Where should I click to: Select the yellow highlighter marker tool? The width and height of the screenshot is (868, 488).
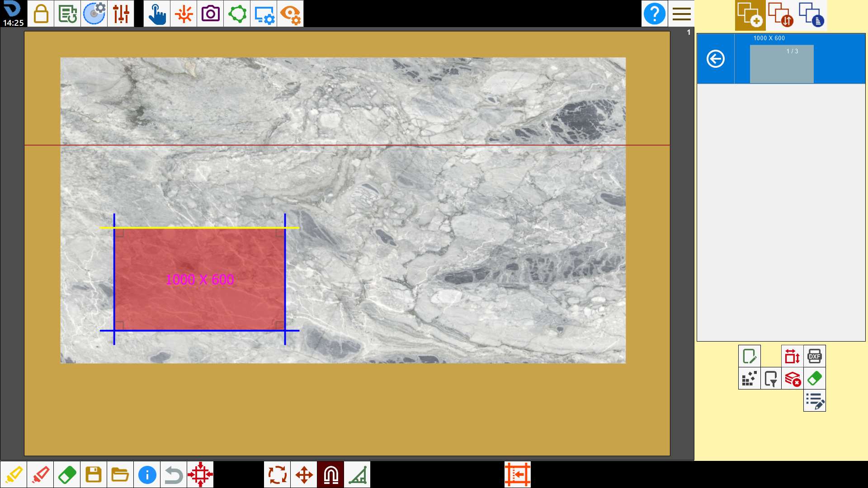pos(14,474)
